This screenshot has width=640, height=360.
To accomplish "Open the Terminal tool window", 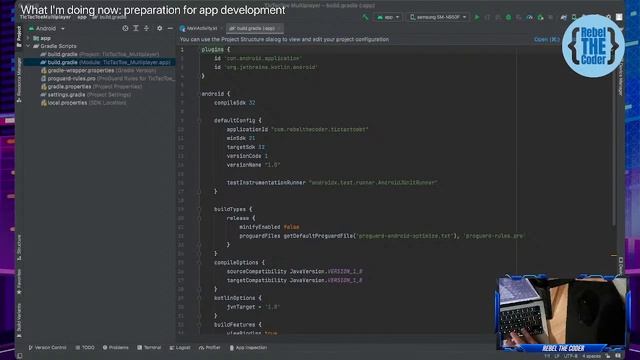I will (149, 348).
